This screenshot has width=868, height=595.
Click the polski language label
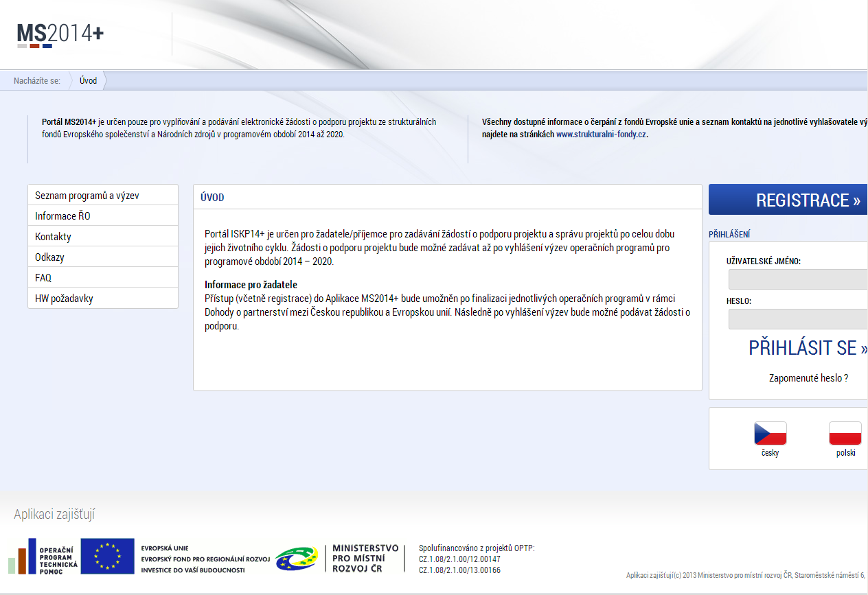click(845, 453)
